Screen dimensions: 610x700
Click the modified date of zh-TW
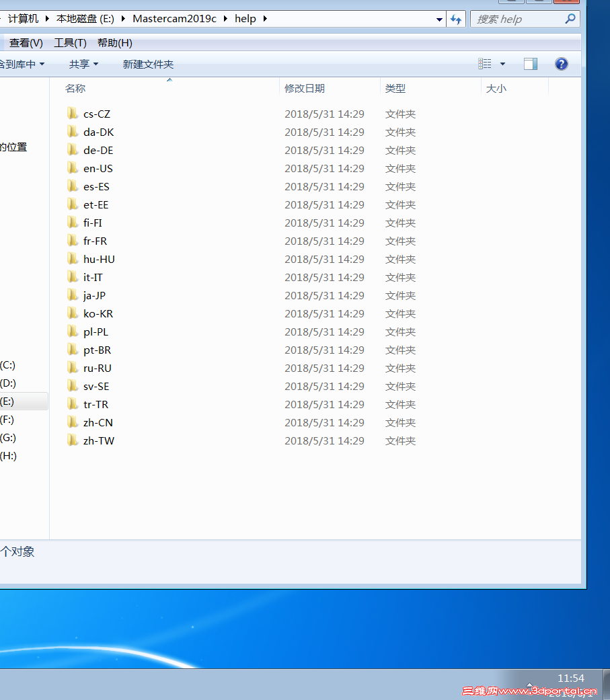[x=324, y=440]
